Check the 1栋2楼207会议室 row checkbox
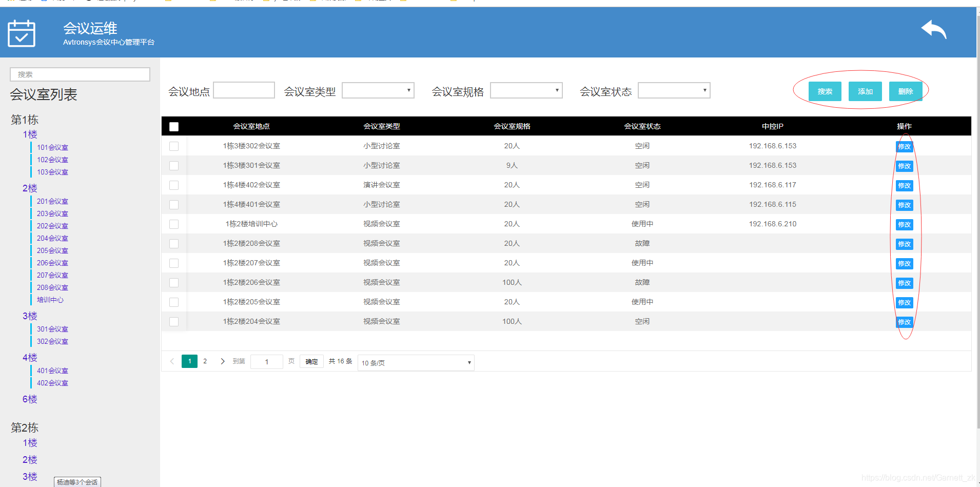The width and height of the screenshot is (980, 487). [174, 263]
